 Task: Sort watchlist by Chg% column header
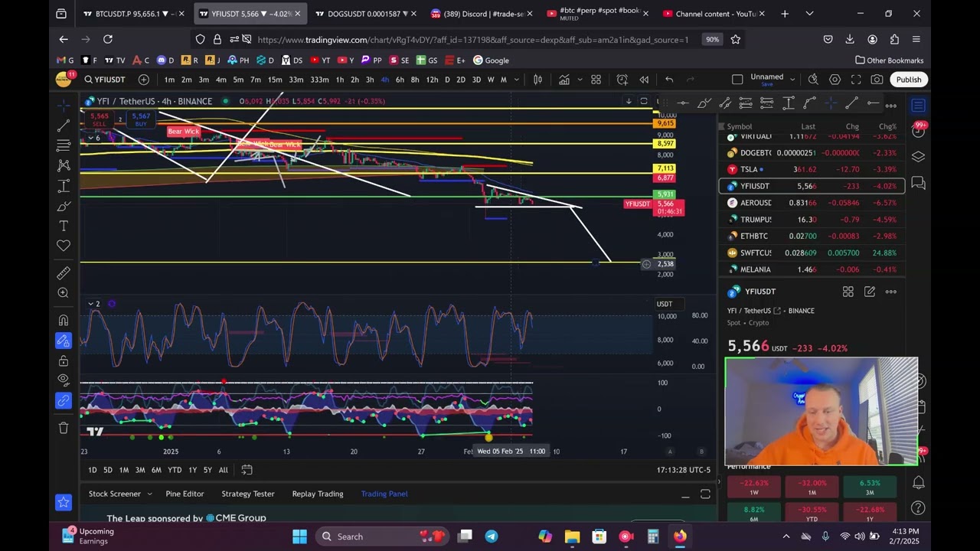coord(887,126)
